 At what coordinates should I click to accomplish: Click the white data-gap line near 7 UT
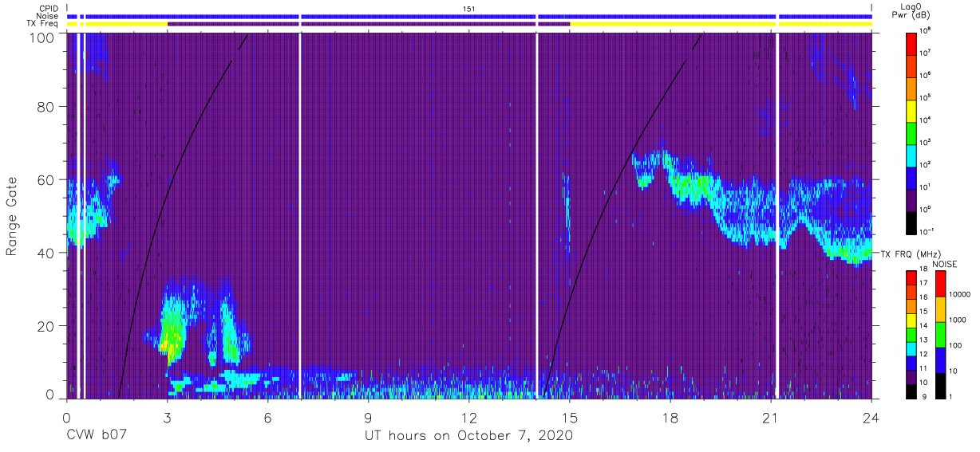click(x=300, y=216)
